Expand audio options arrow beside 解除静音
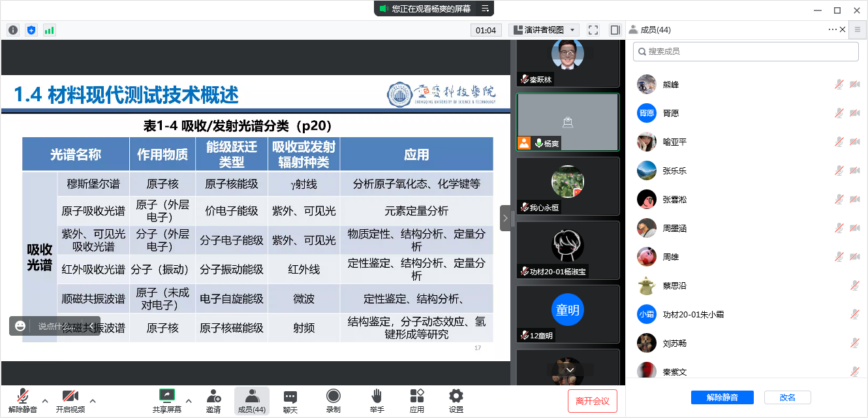Screen dimensions: 868x418 (x=45, y=400)
